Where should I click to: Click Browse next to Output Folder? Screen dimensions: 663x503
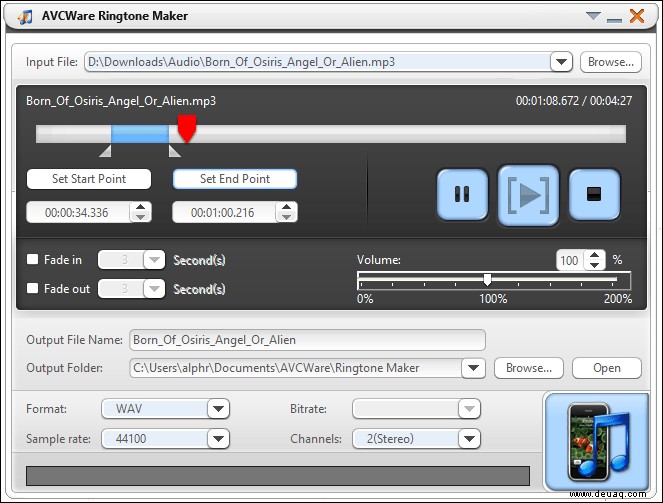(x=529, y=368)
